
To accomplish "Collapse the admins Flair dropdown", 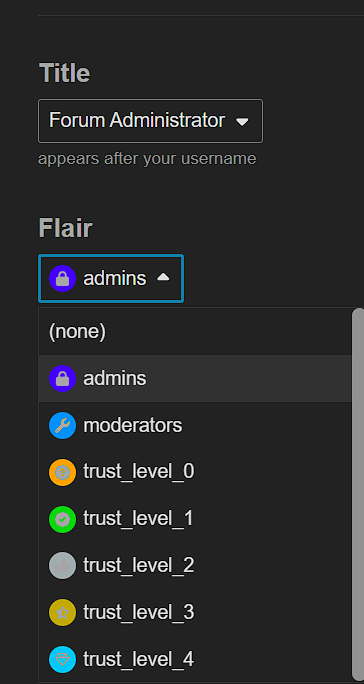I will pyautogui.click(x=111, y=278).
